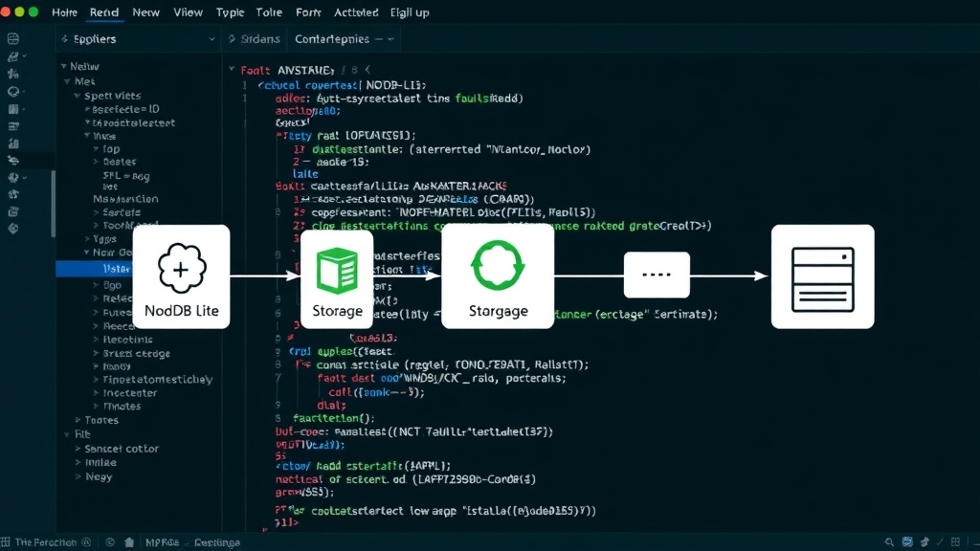
Task: Click the NodDB Lite node in diagram
Action: coord(181,276)
